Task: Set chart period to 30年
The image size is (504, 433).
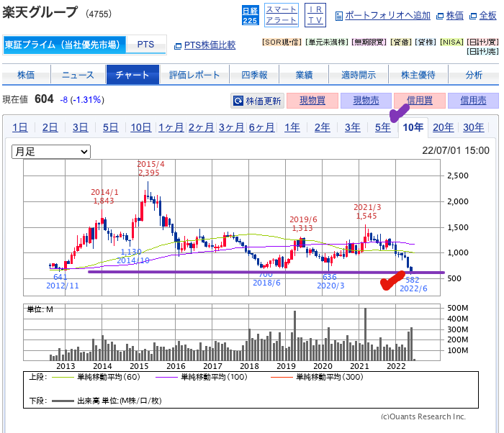Action: pos(474,127)
